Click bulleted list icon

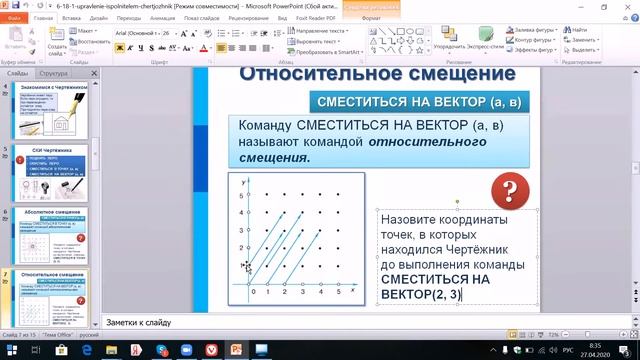[x=222, y=33]
